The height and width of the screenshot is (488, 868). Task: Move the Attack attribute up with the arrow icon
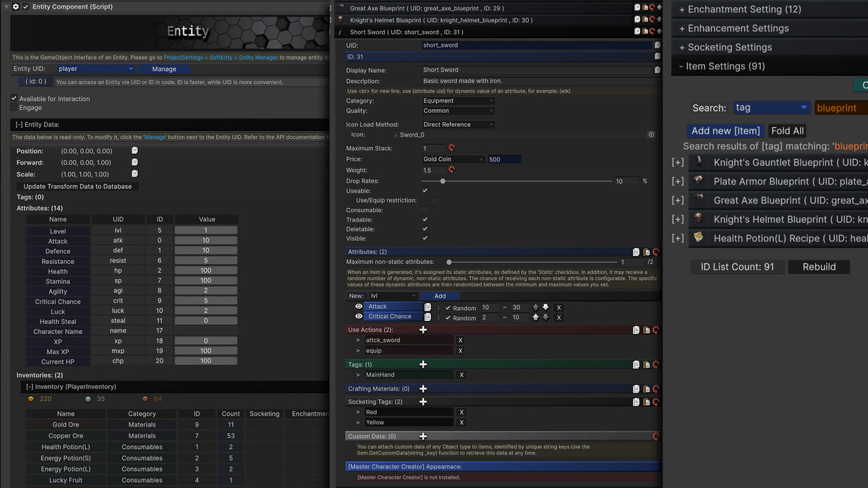click(x=535, y=307)
